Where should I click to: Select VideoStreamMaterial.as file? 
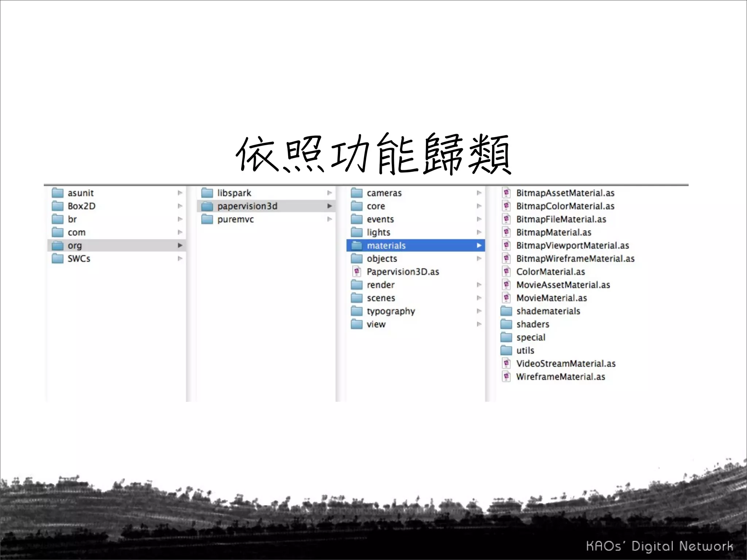pos(565,363)
